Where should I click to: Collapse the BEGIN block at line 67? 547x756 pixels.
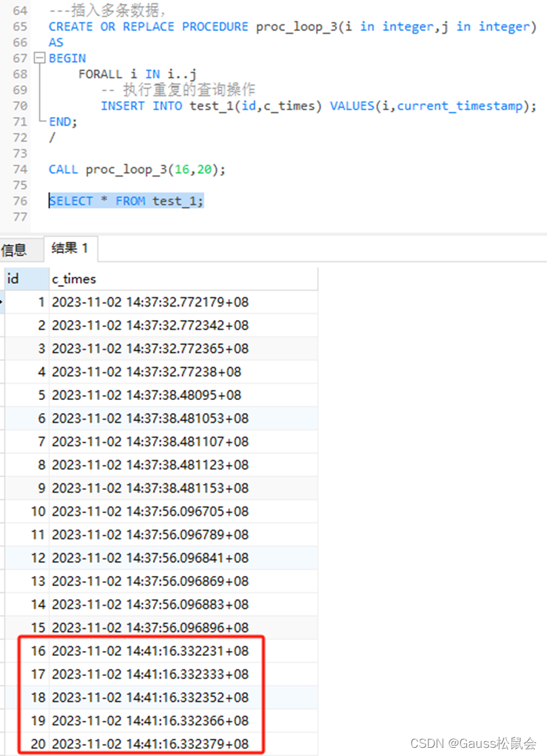(x=39, y=58)
